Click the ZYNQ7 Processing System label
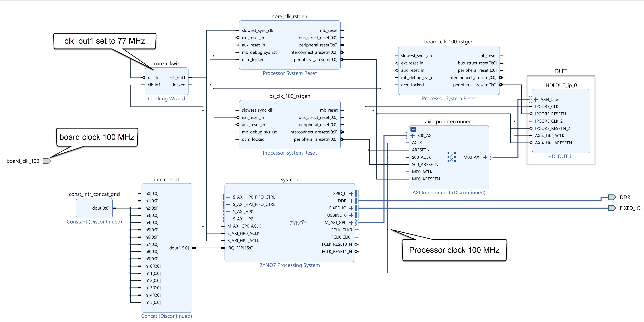 (x=290, y=265)
